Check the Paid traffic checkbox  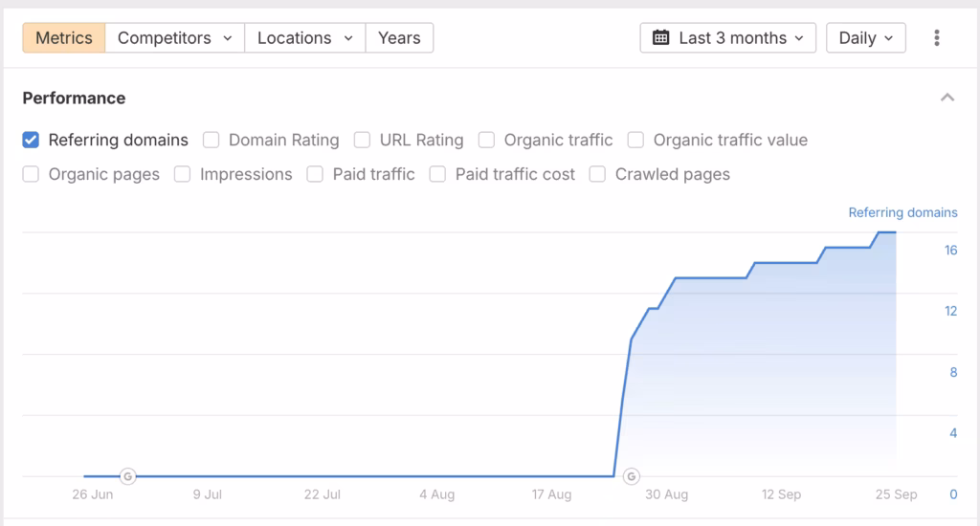click(315, 174)
